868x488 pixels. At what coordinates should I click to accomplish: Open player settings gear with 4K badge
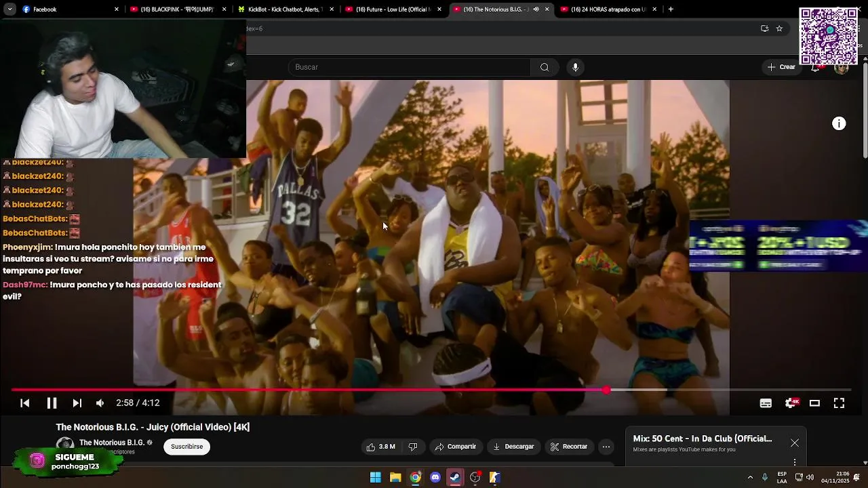pyautogui.click(x=791, y=403)
